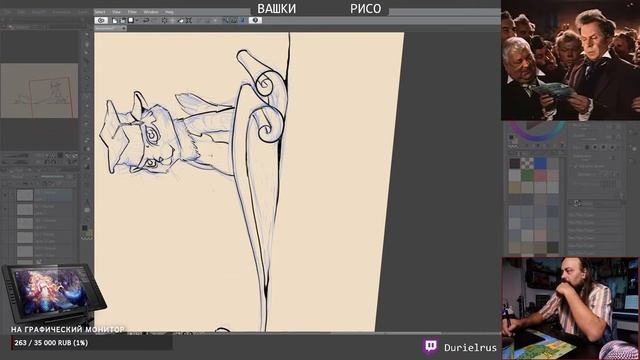Toggle the third snap-to-grid toolbar icon
This screenshot has width=640, height=360.
coord(242,20)
